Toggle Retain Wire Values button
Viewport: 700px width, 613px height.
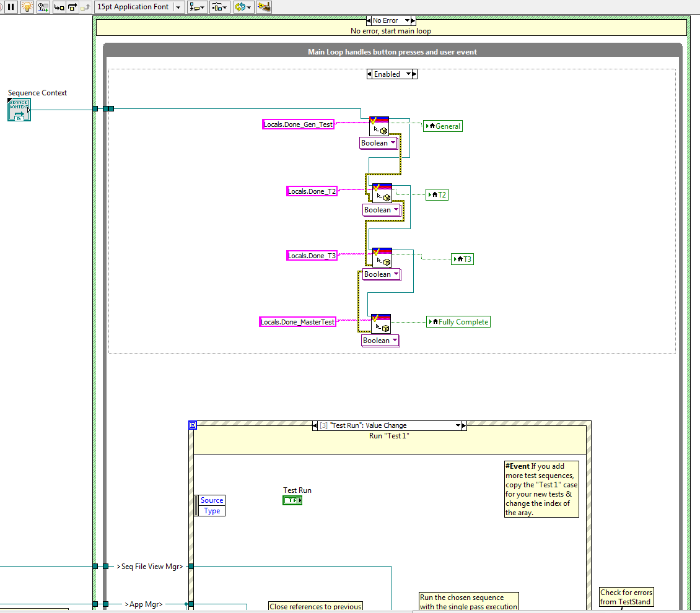(x=43, y=7)
